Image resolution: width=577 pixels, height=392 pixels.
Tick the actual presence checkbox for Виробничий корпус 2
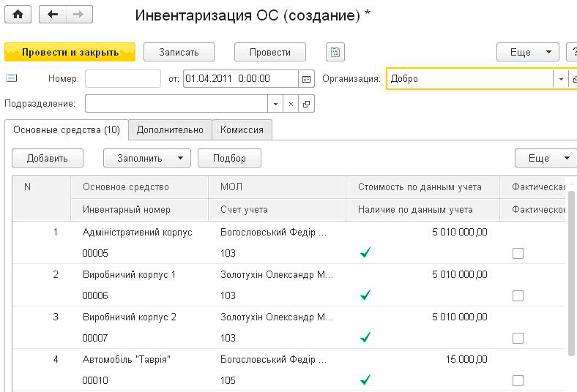click(518, 338)
